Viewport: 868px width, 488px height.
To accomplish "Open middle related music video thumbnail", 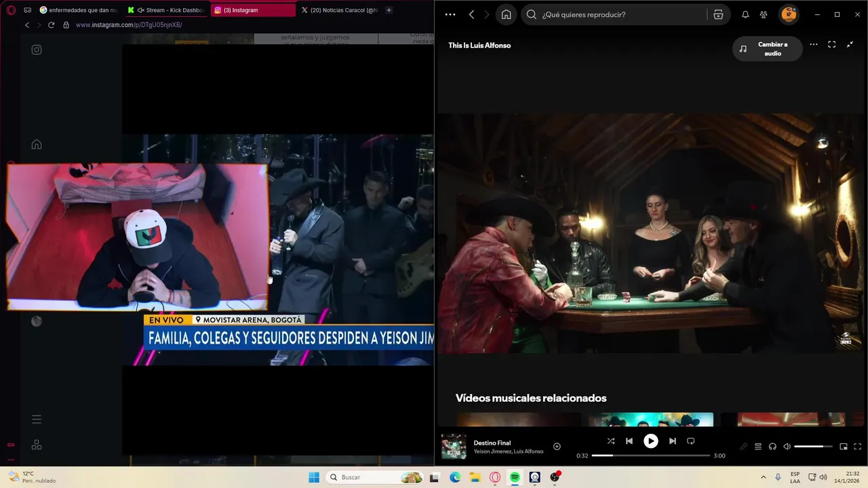I will coord(651,420).
